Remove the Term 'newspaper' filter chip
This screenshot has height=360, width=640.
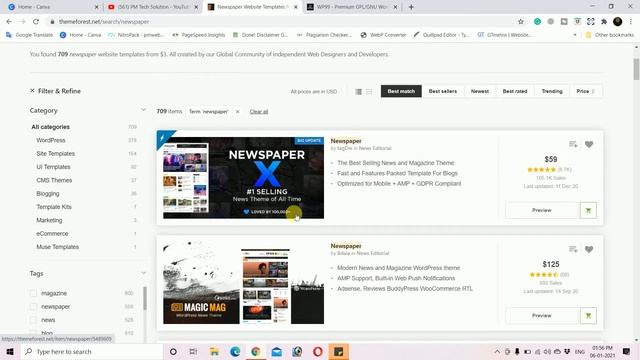238,111
